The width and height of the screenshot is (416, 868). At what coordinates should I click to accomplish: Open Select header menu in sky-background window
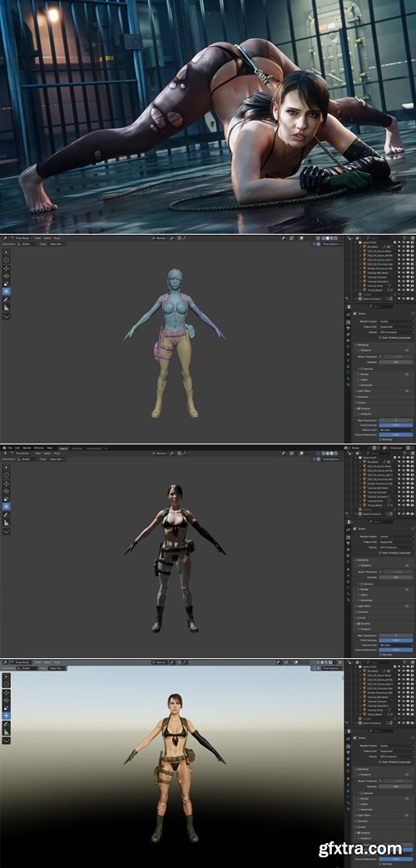pos(47,662)
